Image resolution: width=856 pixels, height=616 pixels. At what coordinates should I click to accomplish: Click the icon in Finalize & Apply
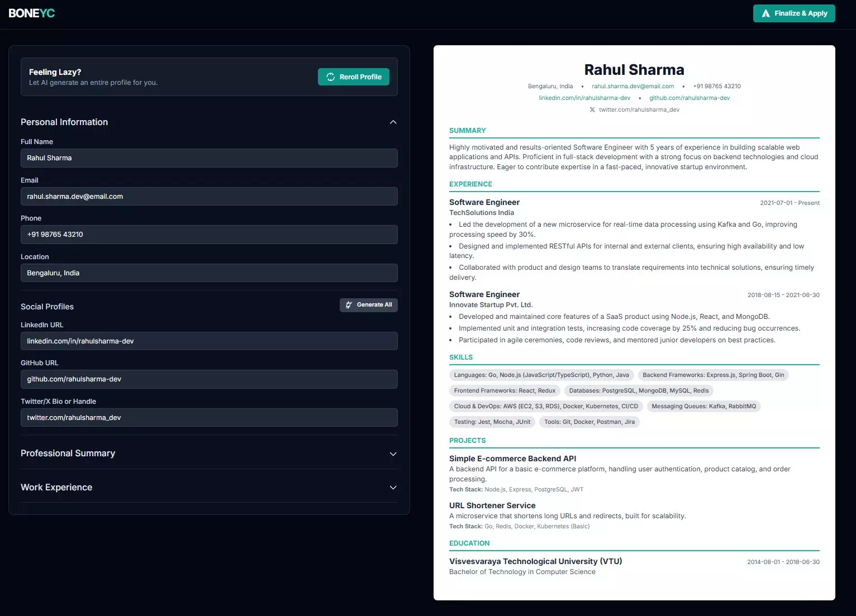coord(765,13)
